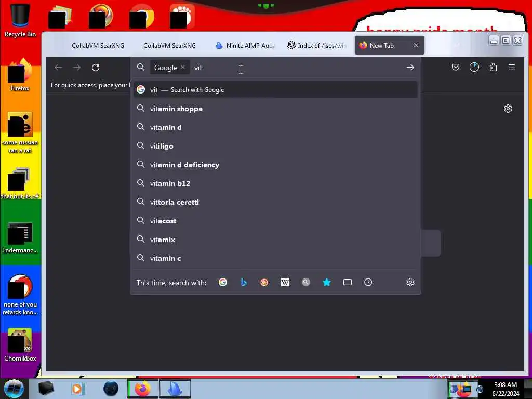This screenshot has height=399, width=532.
Task: Switch to the first CollabVM SearXNG tab
Action: point(97,46)
